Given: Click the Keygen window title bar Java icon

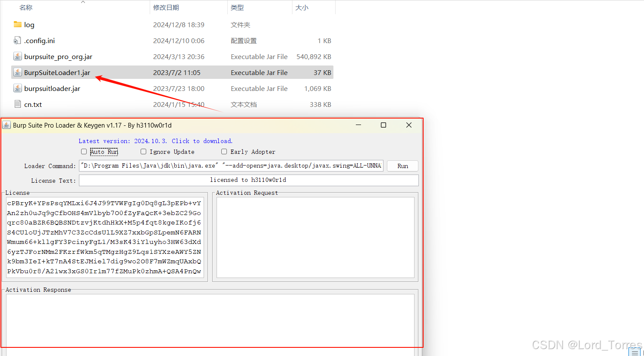Looking at the screenshot, I should click(x=6, y=125).
